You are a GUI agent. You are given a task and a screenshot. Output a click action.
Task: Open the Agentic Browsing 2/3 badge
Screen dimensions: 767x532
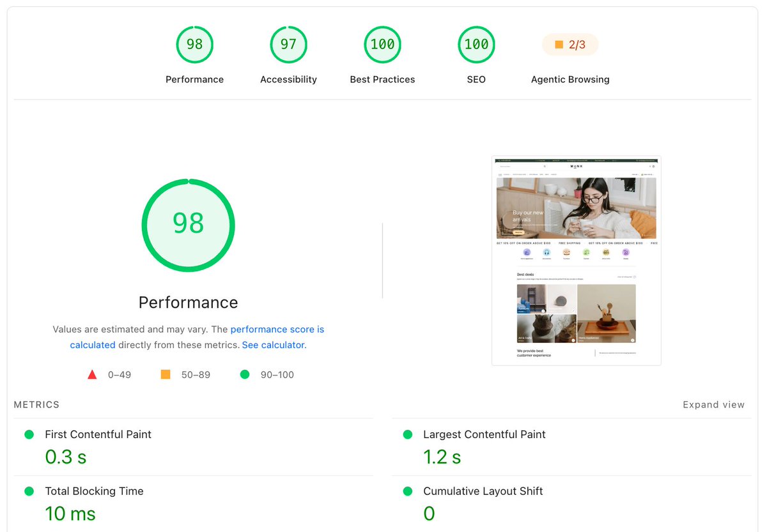[570, 45]
